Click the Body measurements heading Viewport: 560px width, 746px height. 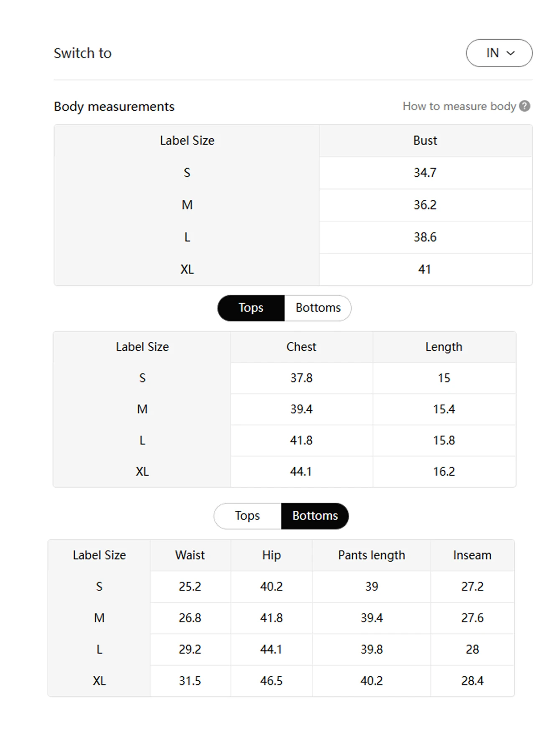pos(114,107)
